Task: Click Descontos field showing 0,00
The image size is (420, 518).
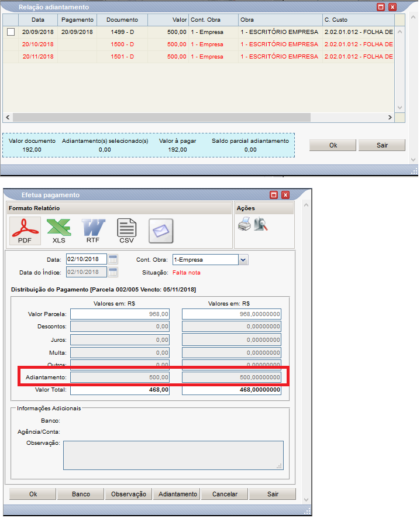Action: coord(120,327)
